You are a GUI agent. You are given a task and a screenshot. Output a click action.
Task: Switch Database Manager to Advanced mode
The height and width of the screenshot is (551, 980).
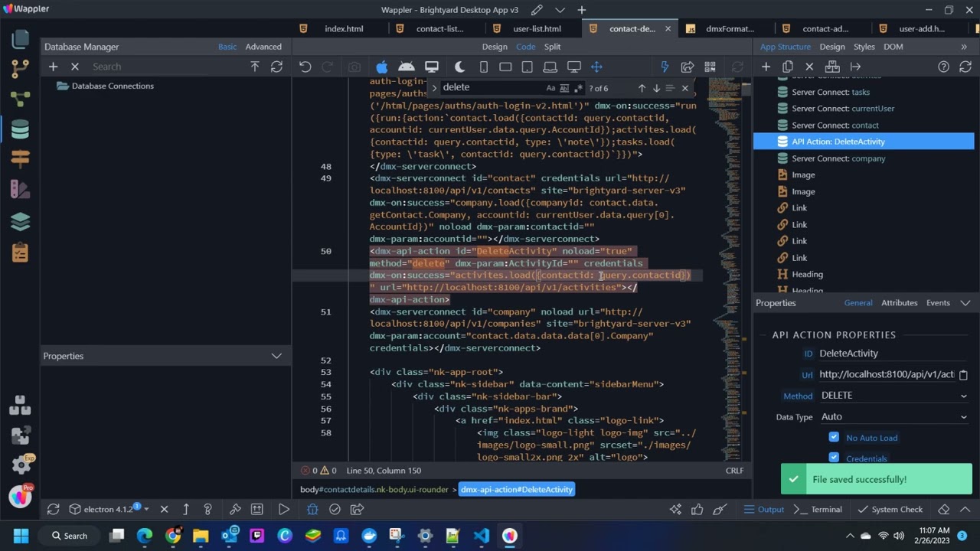[263, 47]
